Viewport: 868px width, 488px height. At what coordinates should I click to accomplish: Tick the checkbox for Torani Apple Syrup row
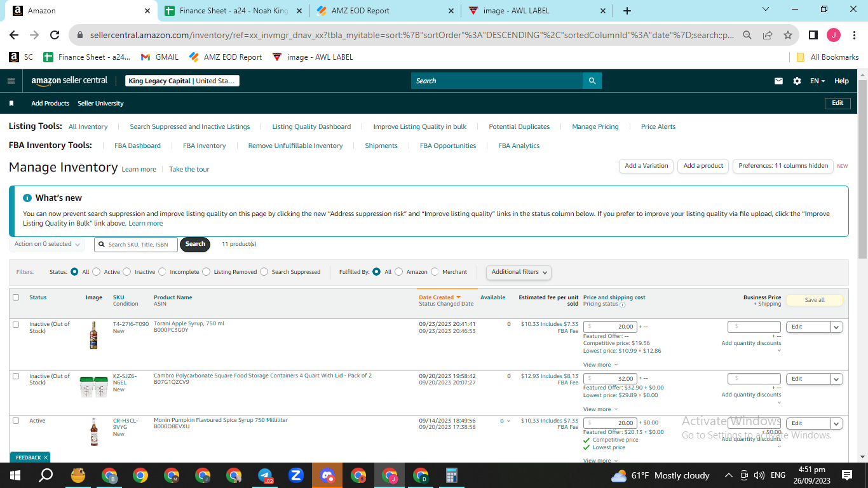point(16,324)
